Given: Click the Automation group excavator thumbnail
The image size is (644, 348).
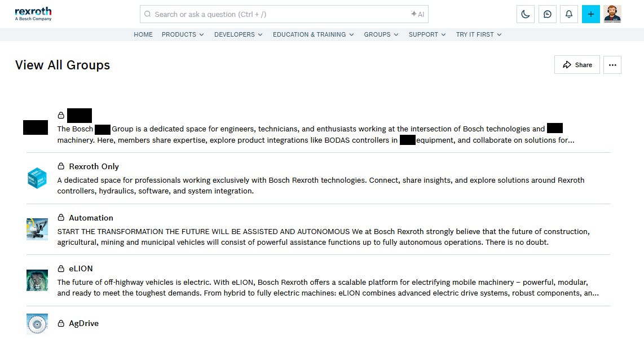Looking at the screenshot, I should [x=37, y=229].
